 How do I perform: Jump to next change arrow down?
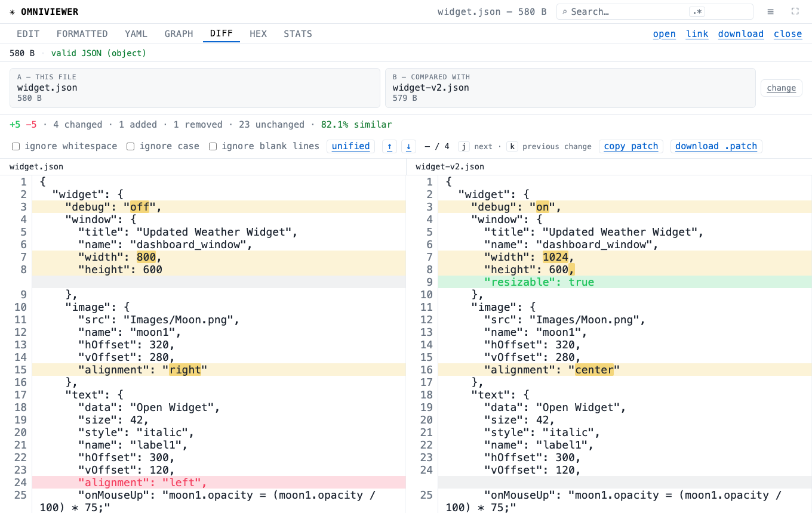tap(408, 146)
